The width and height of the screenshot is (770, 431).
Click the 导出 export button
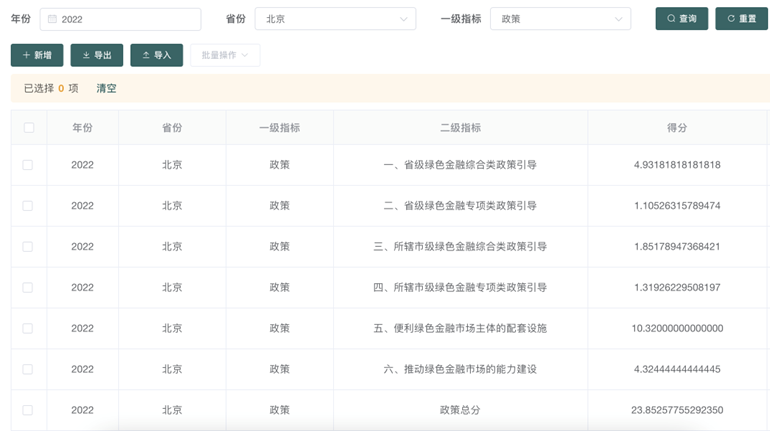[97, 55]
